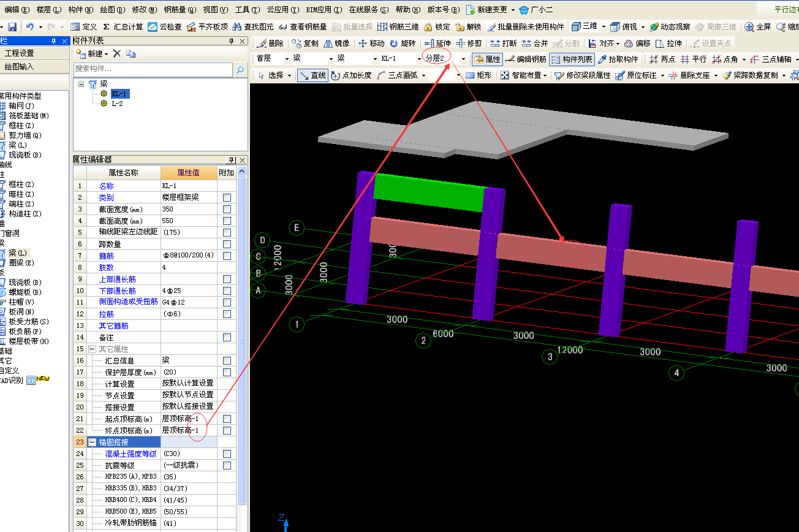
Task: Toggle 附加 checkbox for 类别 row
Action: click(227, 198)
